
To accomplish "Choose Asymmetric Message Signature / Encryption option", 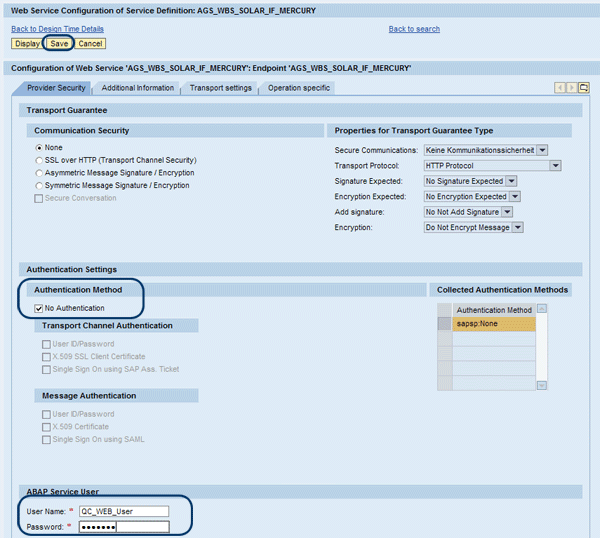I will 39,173.
